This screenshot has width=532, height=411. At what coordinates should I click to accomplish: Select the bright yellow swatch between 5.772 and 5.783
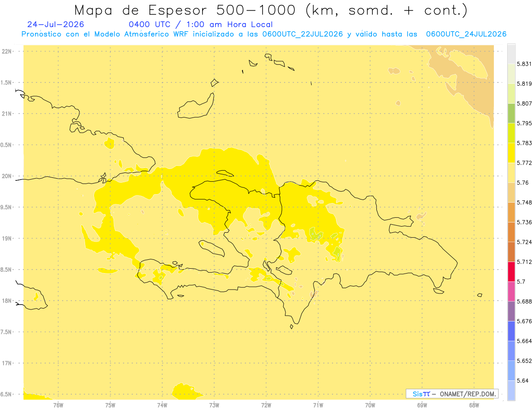tap(511, 153)
